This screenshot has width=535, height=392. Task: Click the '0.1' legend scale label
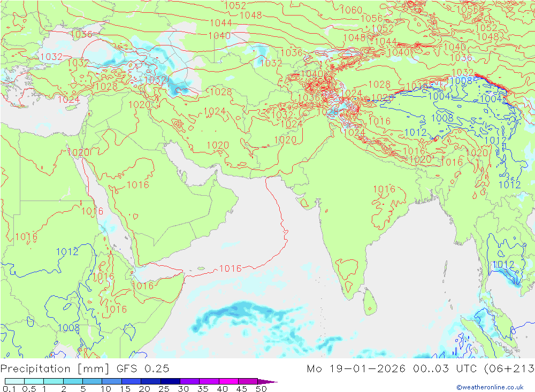9,389
